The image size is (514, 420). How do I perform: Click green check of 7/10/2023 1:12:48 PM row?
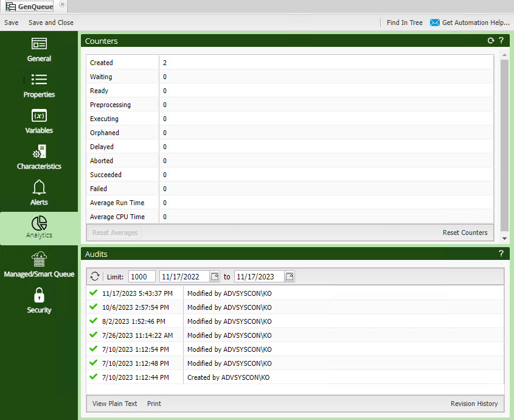(x=94, y=363)
